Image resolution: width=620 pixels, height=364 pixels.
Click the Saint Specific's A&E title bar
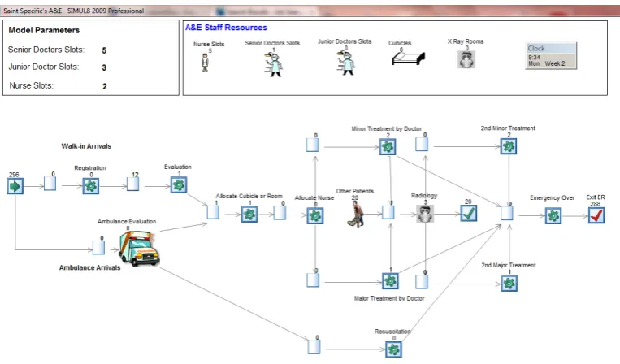[x=310, y=11]
